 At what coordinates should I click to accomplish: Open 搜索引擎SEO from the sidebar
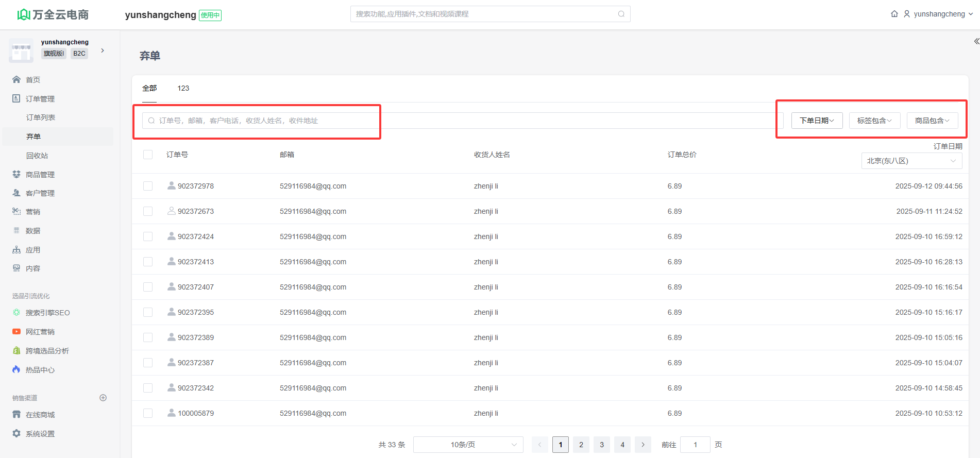click(x=47, y=313)
